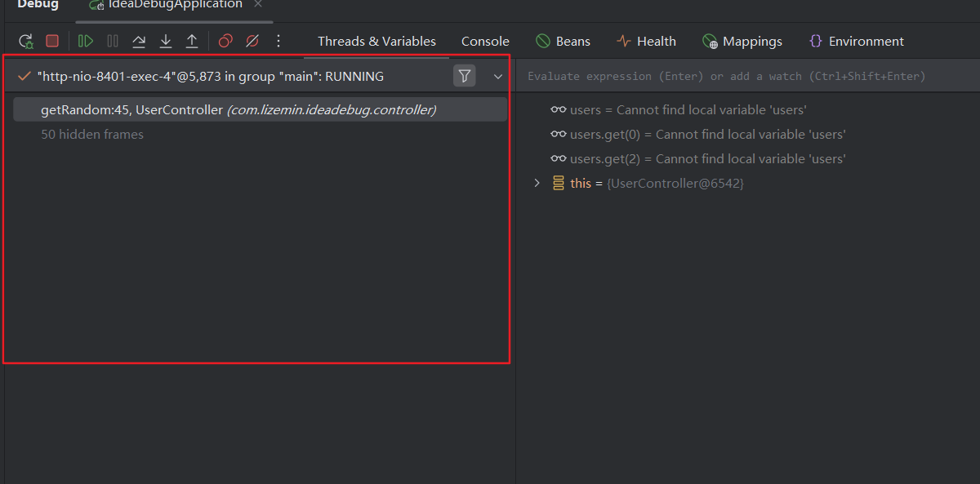Switch to the Console tab
This screenshot has width=980, height=484.
(x=485, y=42)
